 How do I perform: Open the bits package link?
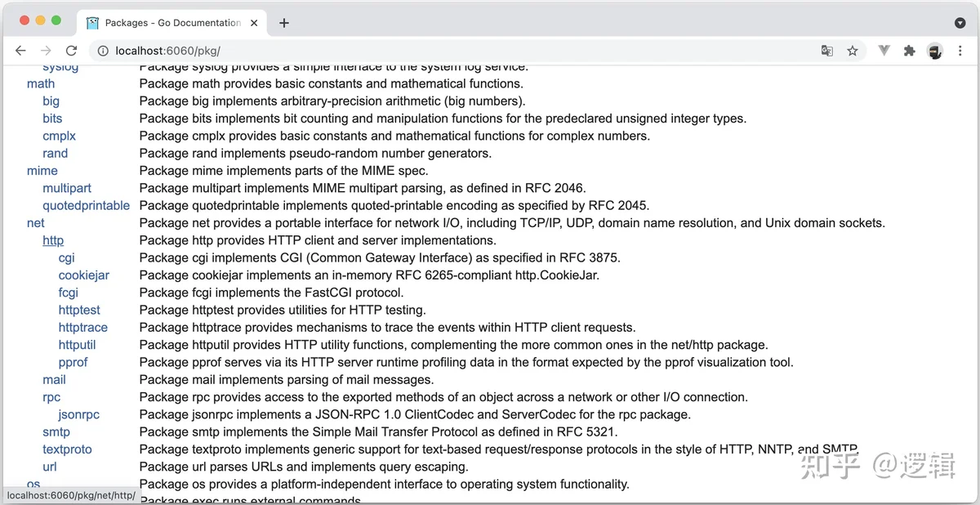[52, 118]
